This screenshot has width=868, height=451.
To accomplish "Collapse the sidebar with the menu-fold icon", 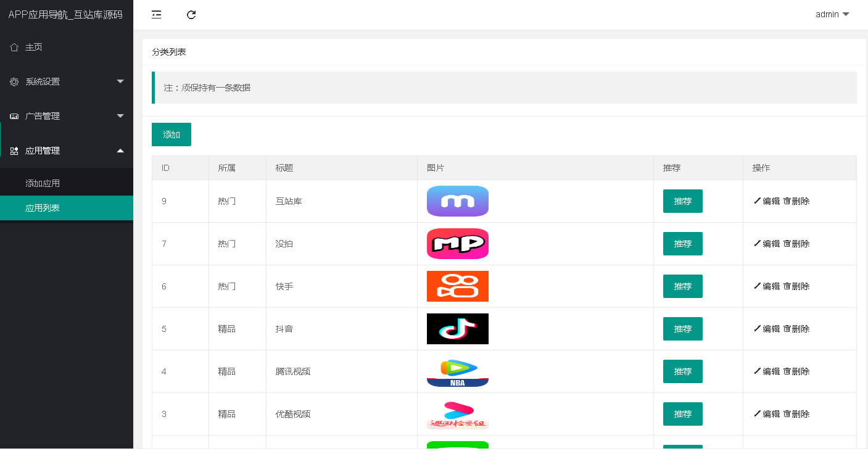I will pos(157,15).
